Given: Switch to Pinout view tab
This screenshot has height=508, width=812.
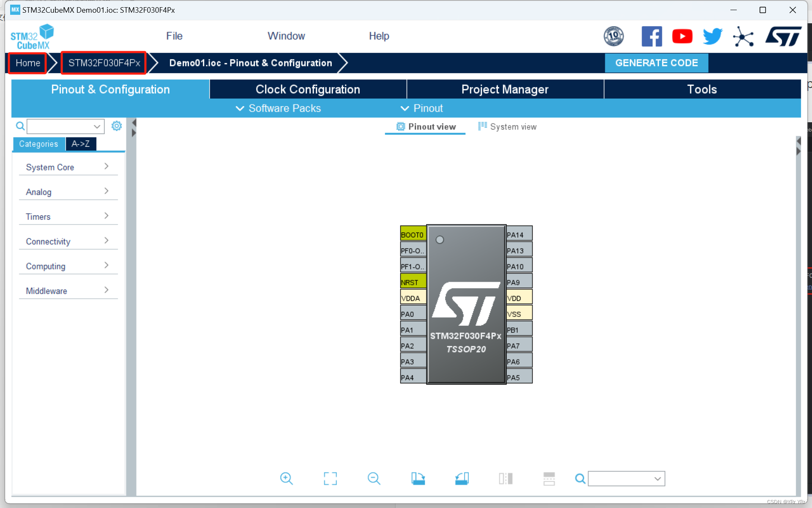Looking at the screenshot, I should pyautogui.click(x=424, y=126).
